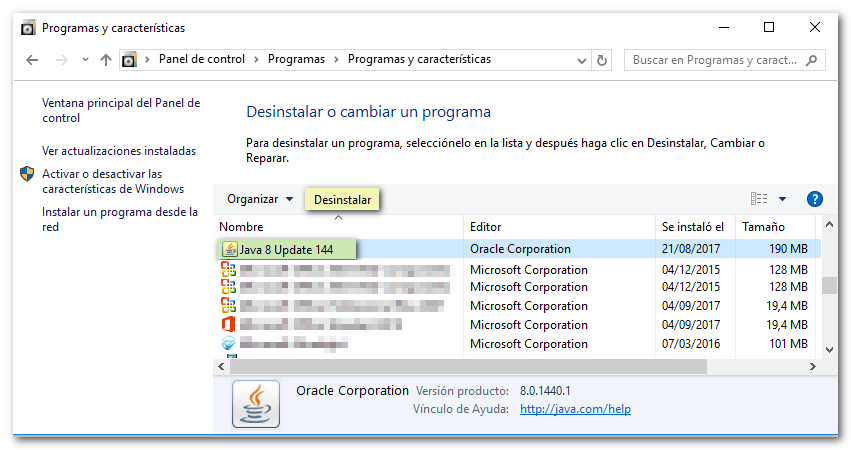This screenshot has width=851, height=450.
Task: Open Activar o desactivar las características de Windows
Action: pyautogui.click(x=113, y=181)
